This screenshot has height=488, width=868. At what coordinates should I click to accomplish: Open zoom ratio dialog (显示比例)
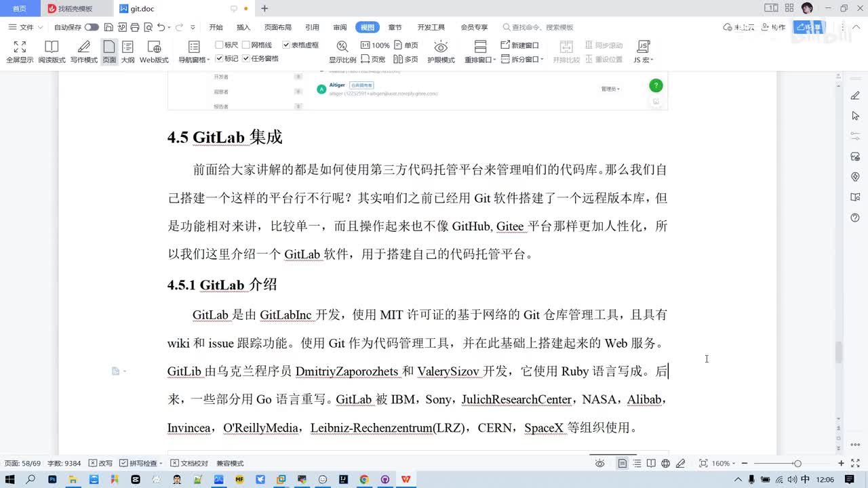342,52
